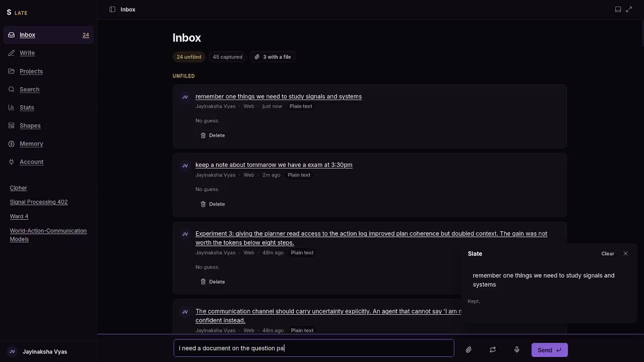Click the expand fullscreen arrows icon
Viewport: 644px width, 362px height.
[629, 9]
